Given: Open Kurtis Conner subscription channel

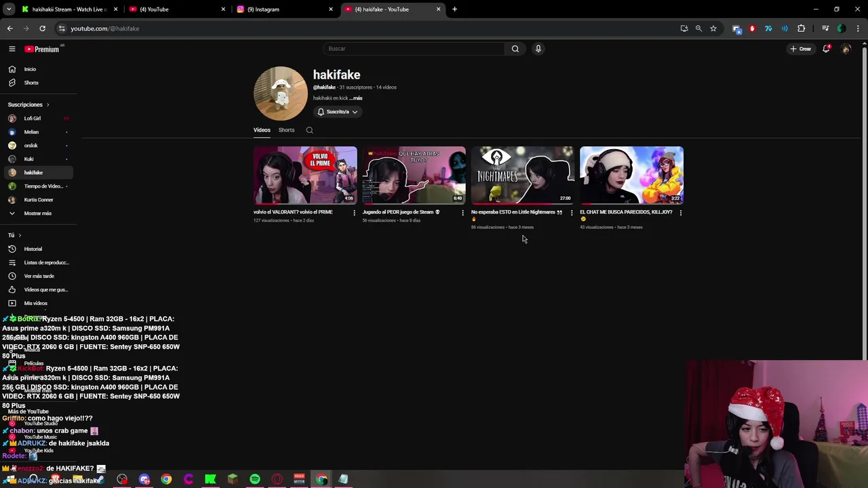Looking at the screenshot, I should 38,200.
